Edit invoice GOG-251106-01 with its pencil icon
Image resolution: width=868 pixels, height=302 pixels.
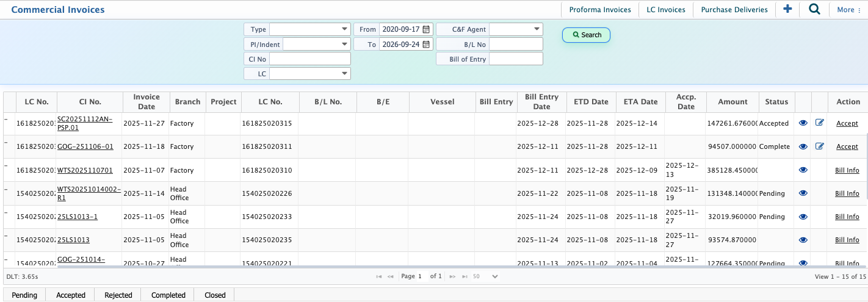(x=820, y=146)
